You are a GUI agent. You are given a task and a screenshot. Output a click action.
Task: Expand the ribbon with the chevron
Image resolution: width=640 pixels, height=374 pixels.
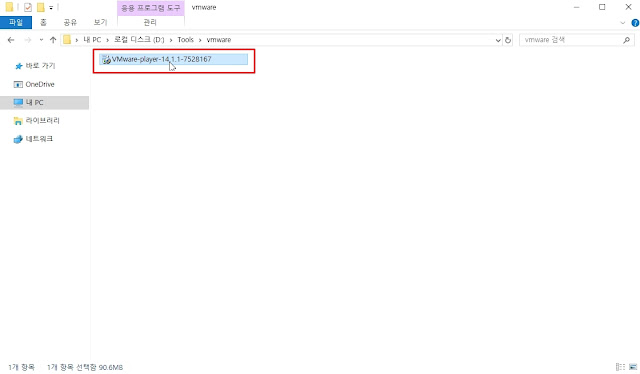coord(622,23)
